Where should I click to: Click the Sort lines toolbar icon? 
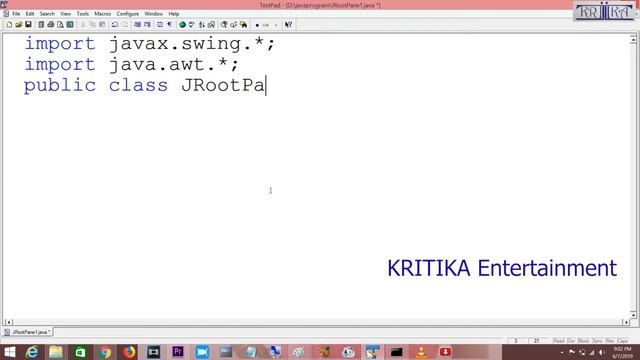pyautogui.click(x=202, y=25)
